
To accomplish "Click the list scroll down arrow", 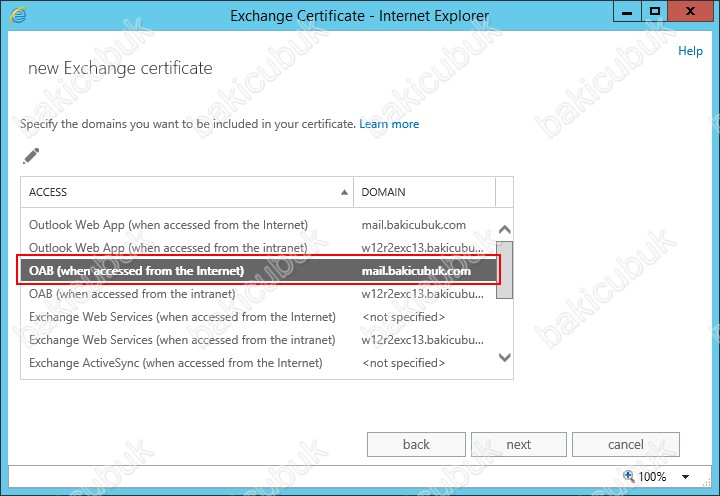I will 505,357.
